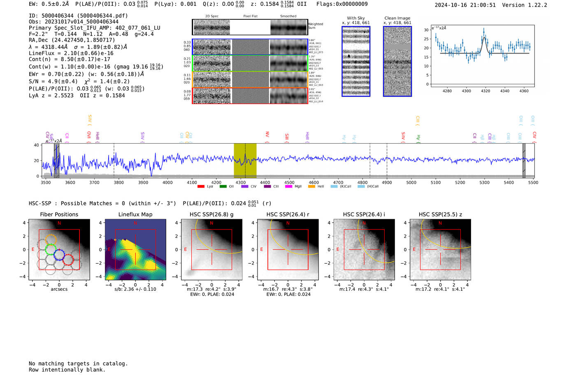Screen dimensions: 576x392
Task: Click the Primary Spec_Slot_IFU_AMP: 402_077_061_LU line
Action: point(95,28)
